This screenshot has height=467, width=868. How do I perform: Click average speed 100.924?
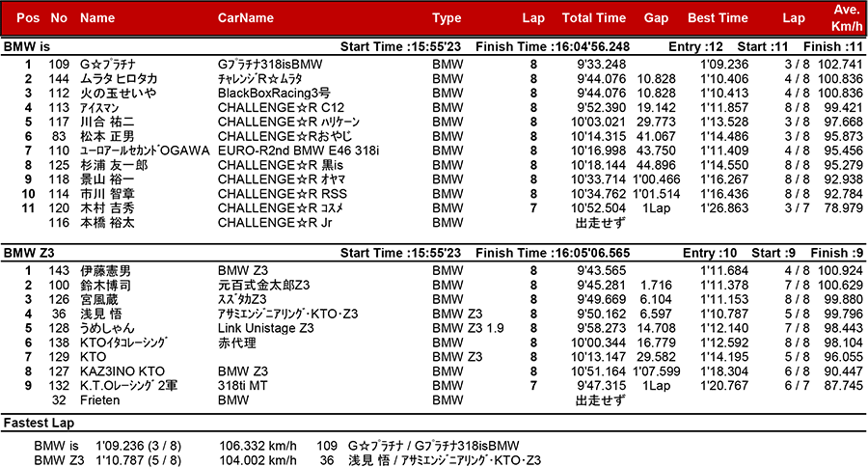coord(840,271)
